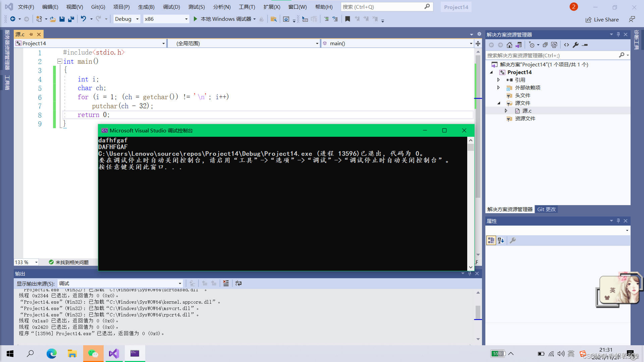644x362 pixels.
Task: Open the Git menu in menu bar
Action: [x=98, y=7]
